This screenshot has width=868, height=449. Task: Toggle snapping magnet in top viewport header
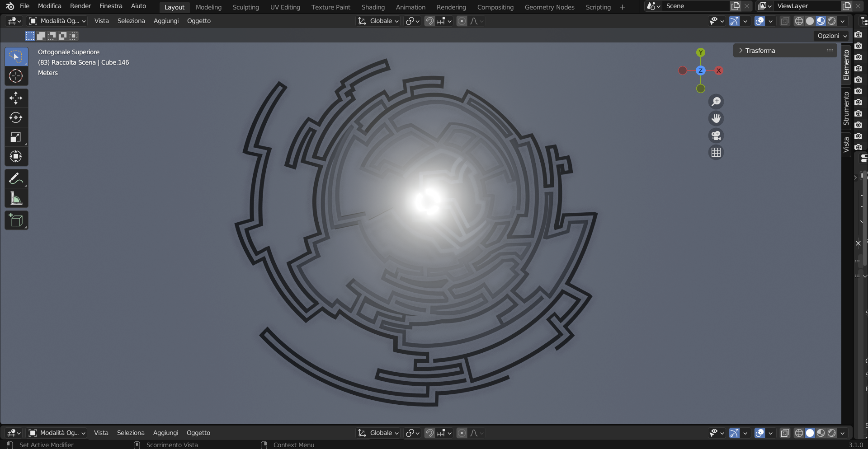point(429,21)
